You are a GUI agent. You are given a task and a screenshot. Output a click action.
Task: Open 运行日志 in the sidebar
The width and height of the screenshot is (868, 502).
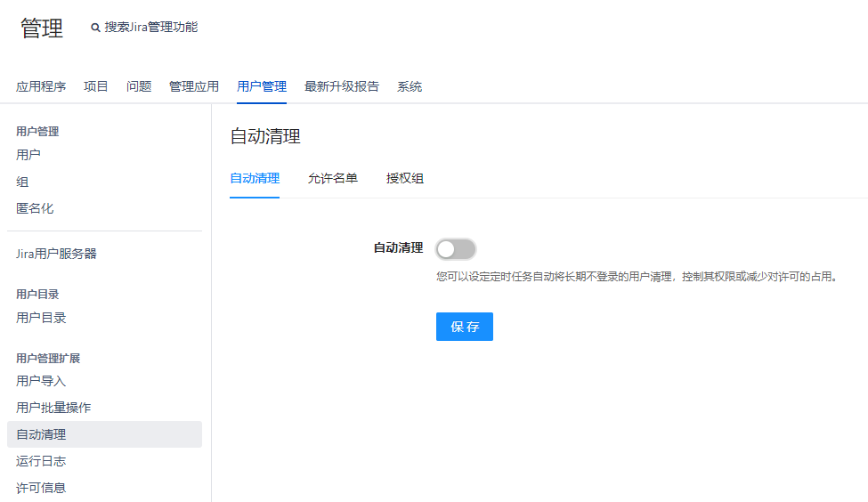[x=41, y=461]
